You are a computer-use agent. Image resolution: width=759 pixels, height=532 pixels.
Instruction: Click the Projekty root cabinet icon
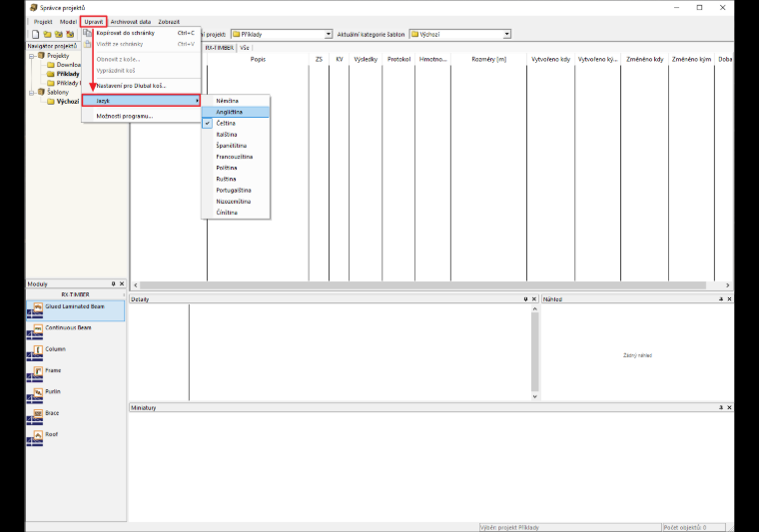tap(42, 56)
